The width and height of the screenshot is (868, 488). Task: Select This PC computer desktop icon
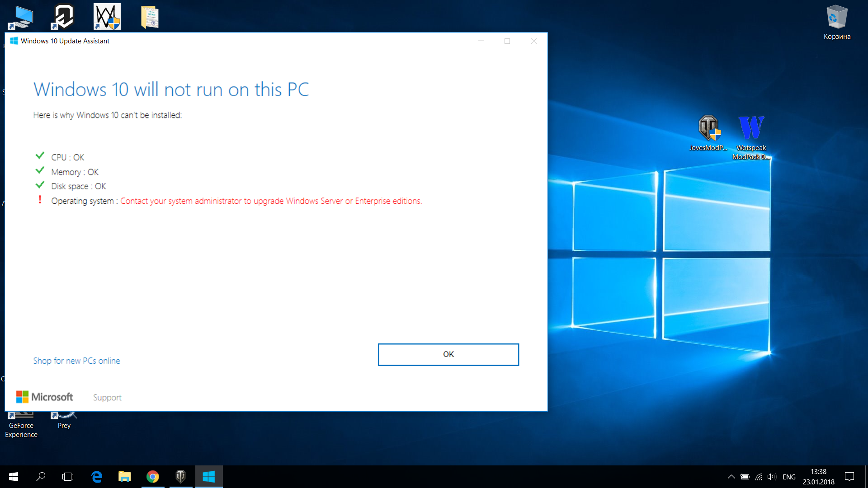pos(21,17)
